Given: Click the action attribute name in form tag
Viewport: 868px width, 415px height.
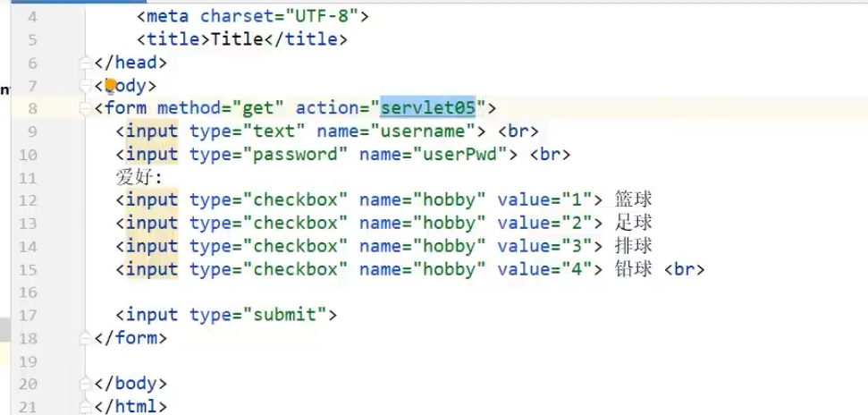Looking at the screenshot, I should pos(327,107).
